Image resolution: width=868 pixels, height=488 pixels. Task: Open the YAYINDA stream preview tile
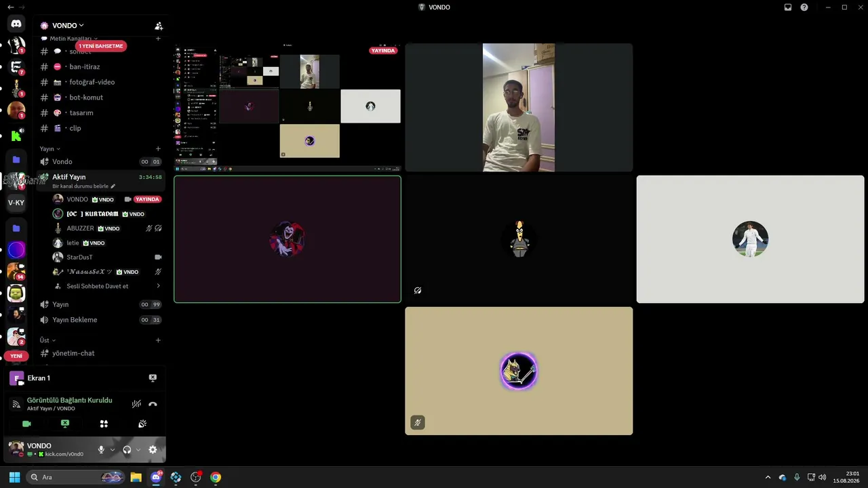(x=288, y=108)
